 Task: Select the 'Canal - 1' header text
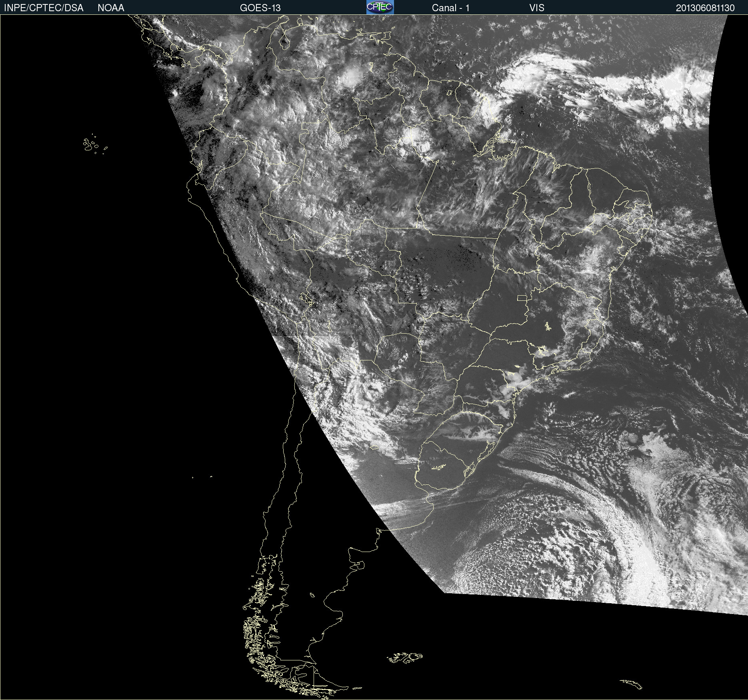(451, 8)
